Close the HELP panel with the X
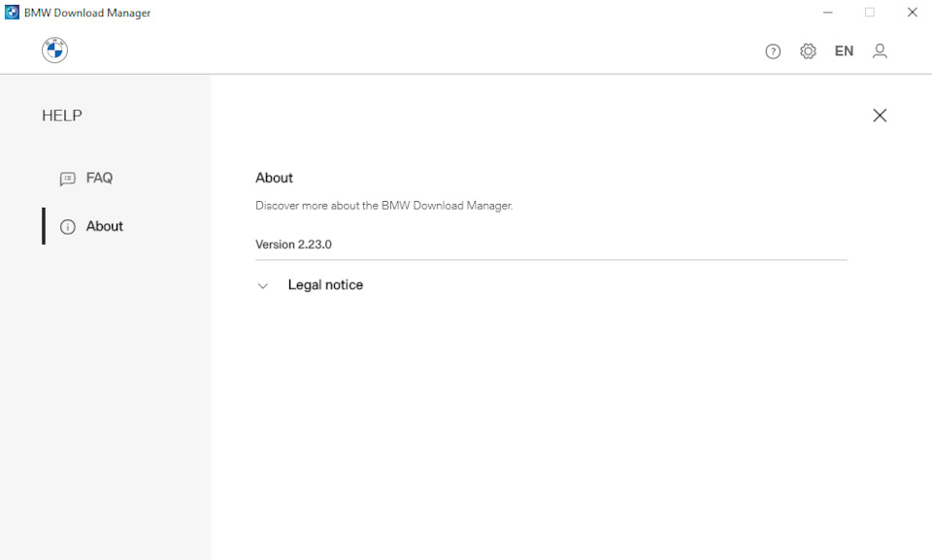The height and width of the screenshot is (560, 932). pyautogui.click(x=879, y=115)
